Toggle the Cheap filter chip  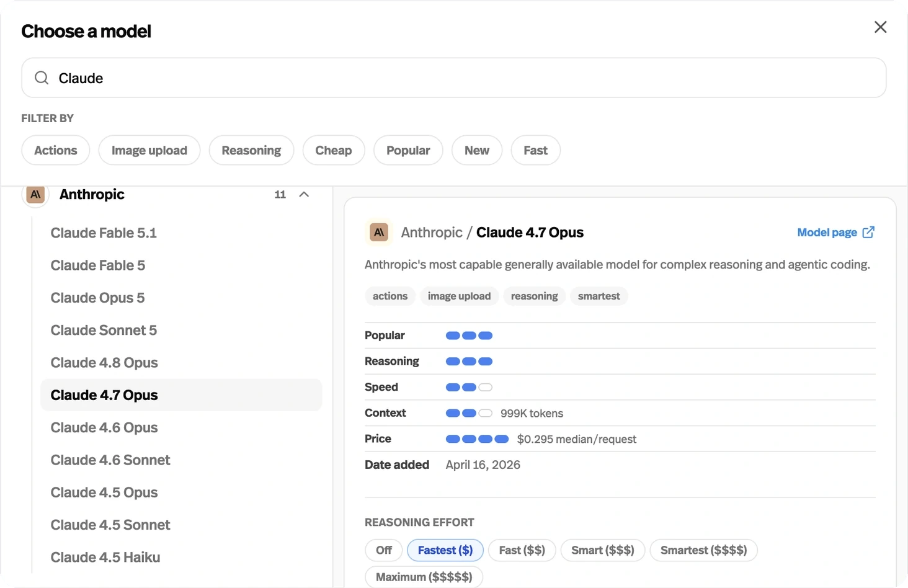(334, 150)
